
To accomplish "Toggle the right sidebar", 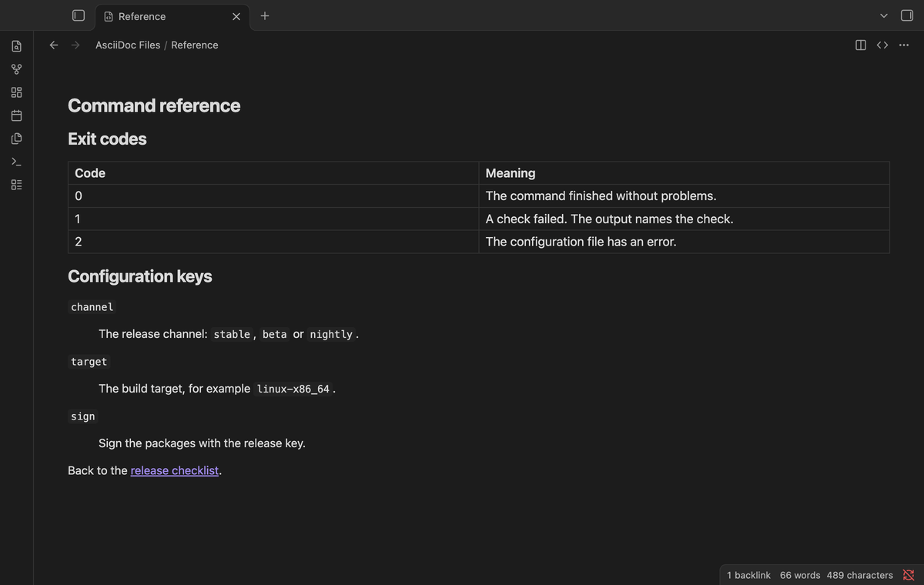I will click(x=907, y=15).
